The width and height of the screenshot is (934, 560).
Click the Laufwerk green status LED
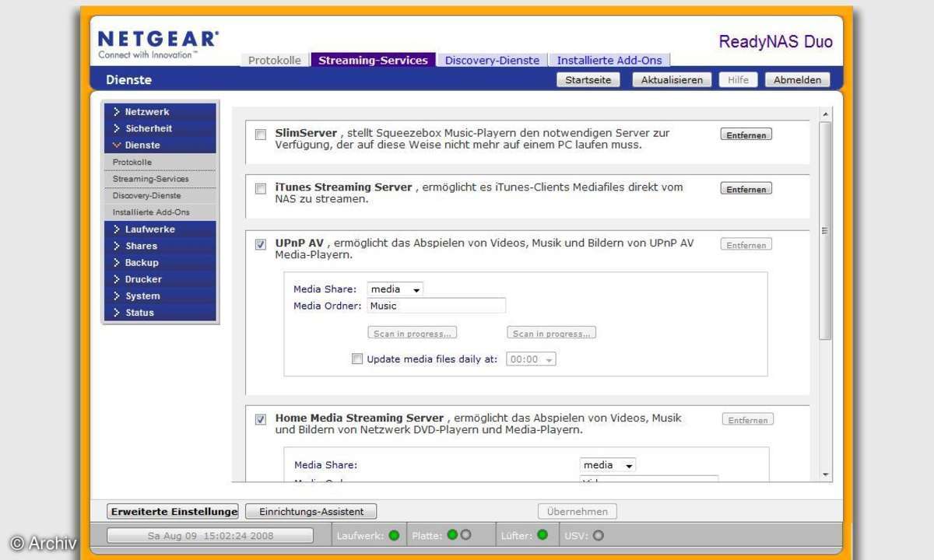pos(394,535)
